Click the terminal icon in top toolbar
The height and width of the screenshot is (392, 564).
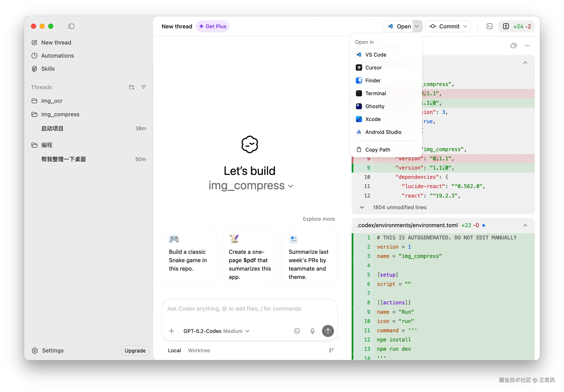(489, 26)
